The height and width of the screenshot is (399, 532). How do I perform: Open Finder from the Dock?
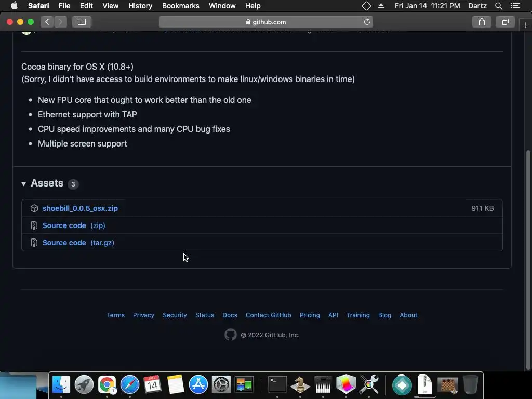pos(61,385)
